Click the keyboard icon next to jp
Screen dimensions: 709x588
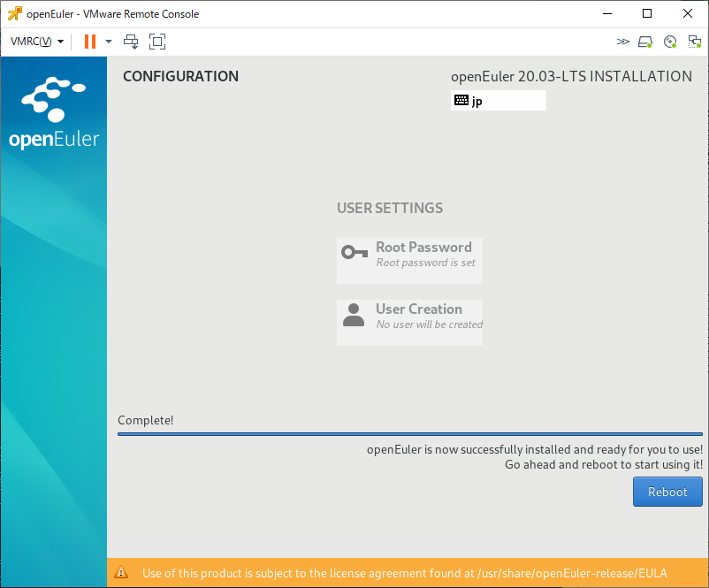[461, 100]
